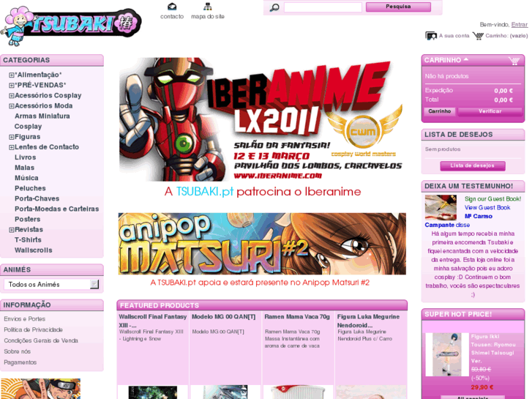Screen dimensions: 532x399
Task: Click the Carrinho button in cart block
Action: pos(440,111)
